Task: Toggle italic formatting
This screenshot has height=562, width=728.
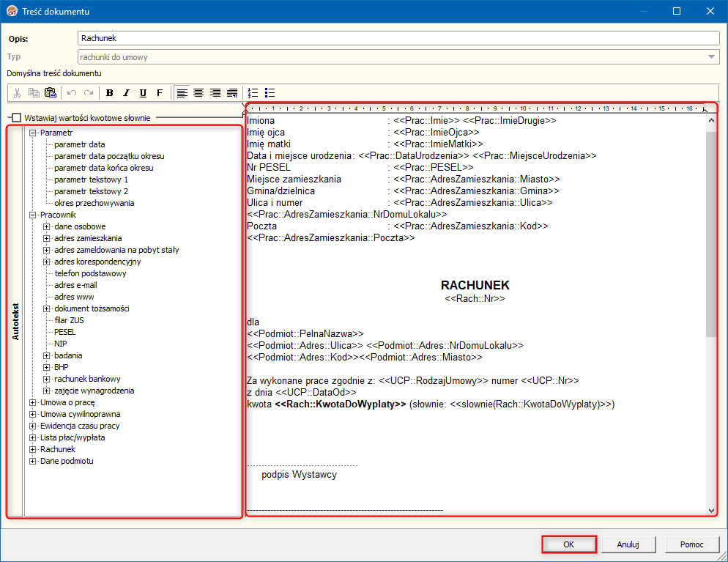Action: [x=126, y=93]
